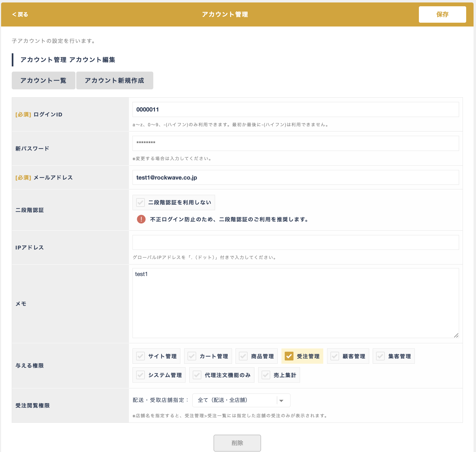The image size is (476, 452).
Task: Enable the 二段階認証を利用しない checkbox
Action: (140, 202)
